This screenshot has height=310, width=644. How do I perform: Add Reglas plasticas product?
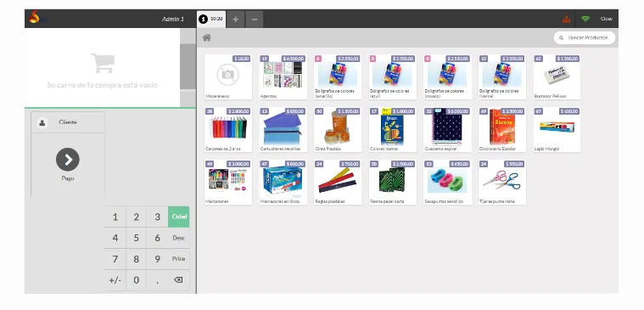tap(338, 182)
